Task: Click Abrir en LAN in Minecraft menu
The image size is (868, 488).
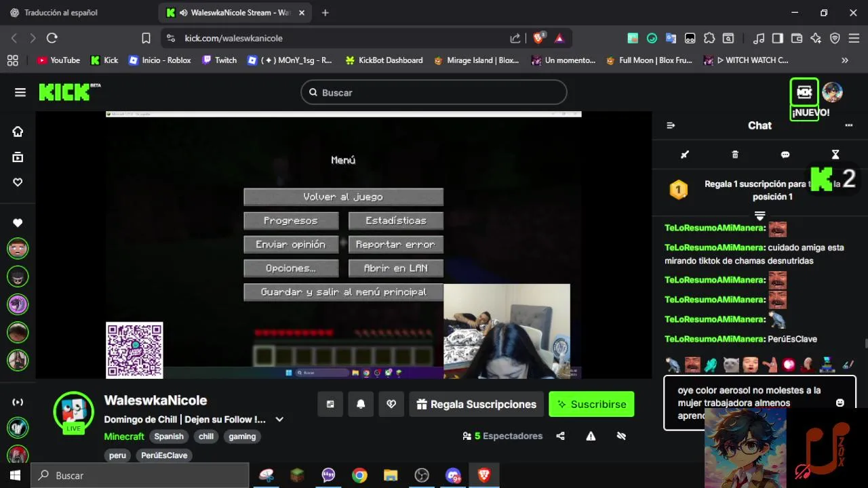Action: (x=396, y=268)
